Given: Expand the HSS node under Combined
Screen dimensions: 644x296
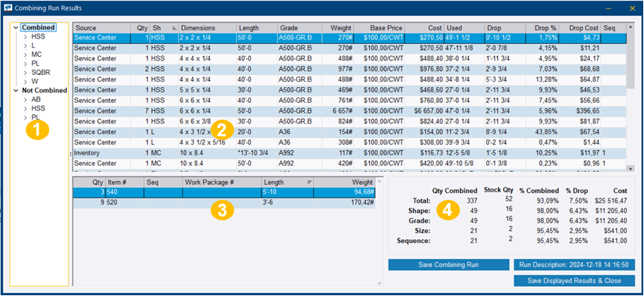Looking at the screenshot, I should pyautogui.click(x=25, y=36).
